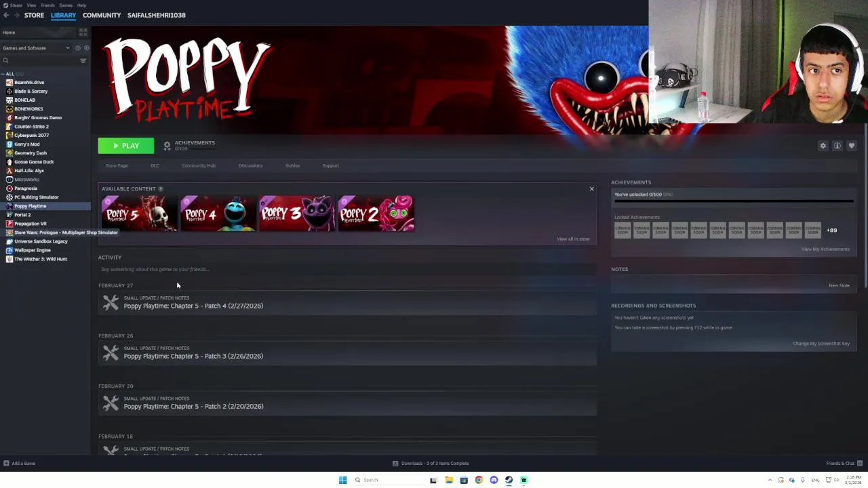This screenshot has width=868, height=488.
Task: Open Google Chrome from the taskbar
Action: 479,480
